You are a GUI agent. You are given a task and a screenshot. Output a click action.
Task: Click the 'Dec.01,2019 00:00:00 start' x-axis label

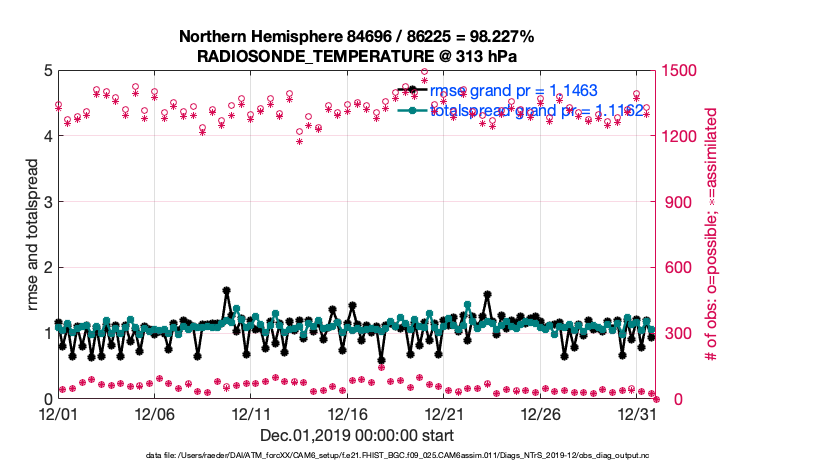356,435
